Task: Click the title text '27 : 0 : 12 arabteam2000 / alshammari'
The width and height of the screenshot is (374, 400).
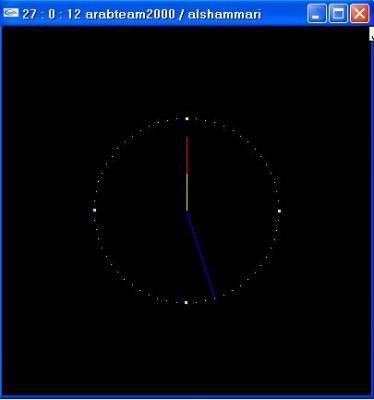Action: (142, 14)
